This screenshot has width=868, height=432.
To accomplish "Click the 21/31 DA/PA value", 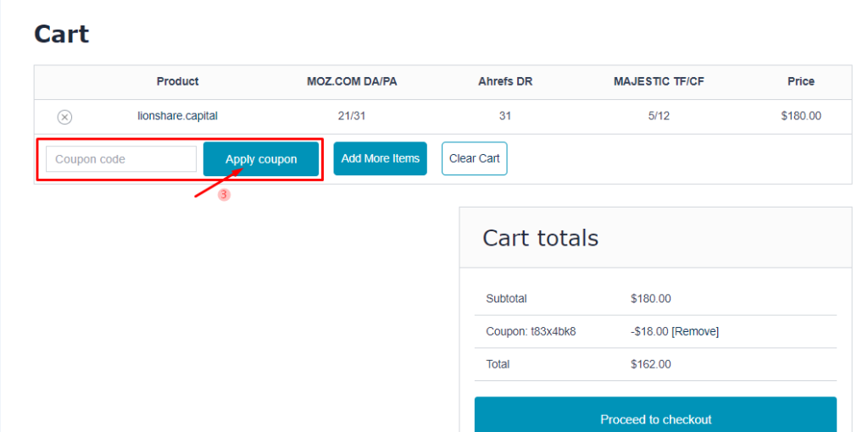I will (352, 116).
